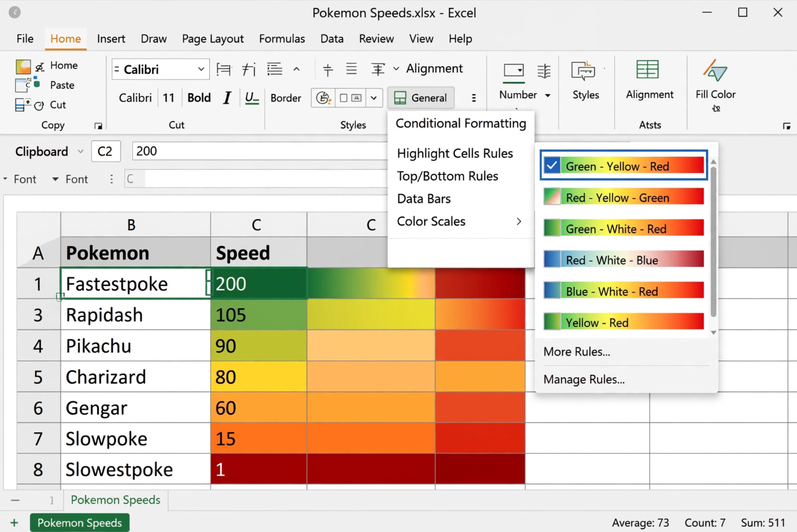Screen dimensions: 797x532
Task: Click the left-bracket align icon after Calibri
Action: pyautogui.click(x=224, y=69)
